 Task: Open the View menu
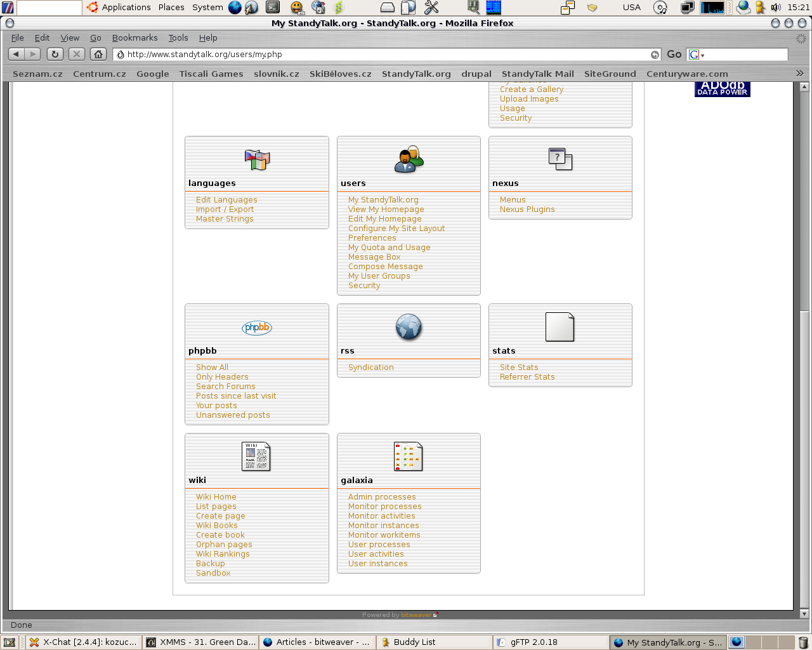70,38
